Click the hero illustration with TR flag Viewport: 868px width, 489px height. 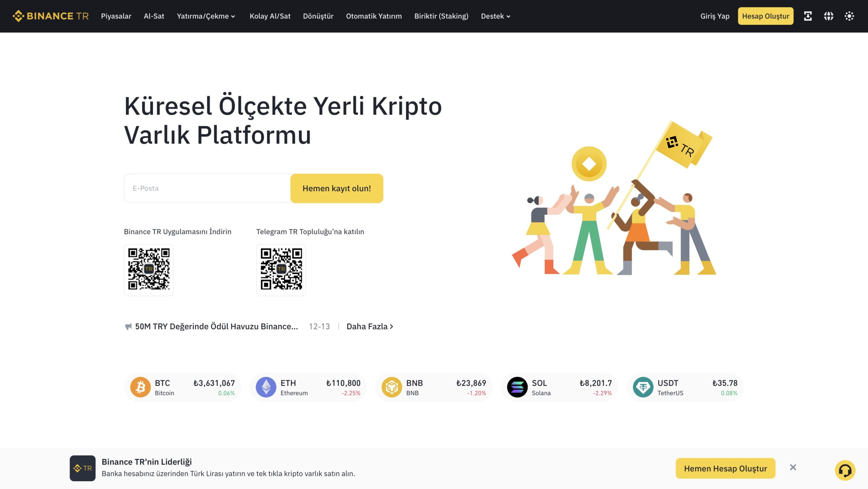(x=614, y=198)
